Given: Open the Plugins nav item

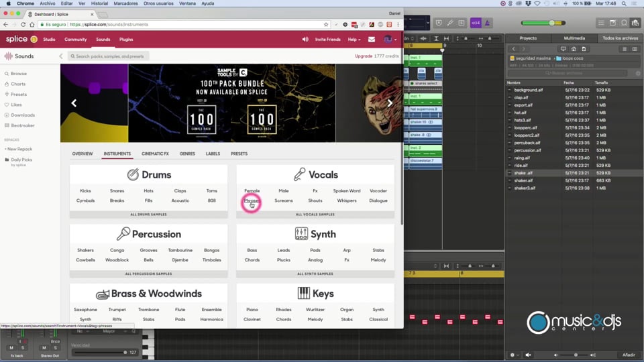Looking at the screenshot, I should click(126, 40).
